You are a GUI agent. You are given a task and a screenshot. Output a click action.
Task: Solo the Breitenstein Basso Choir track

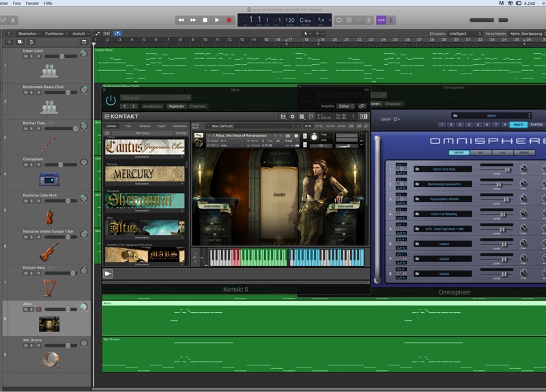tap(31, 93)
